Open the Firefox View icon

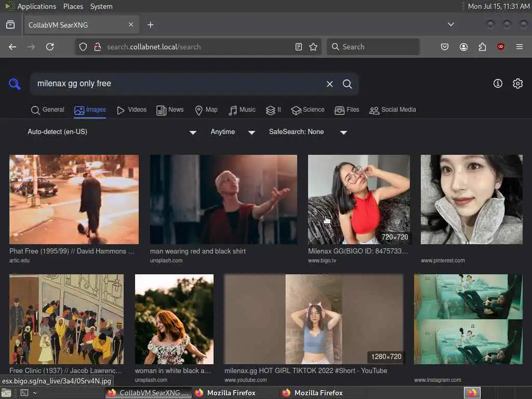10,24
